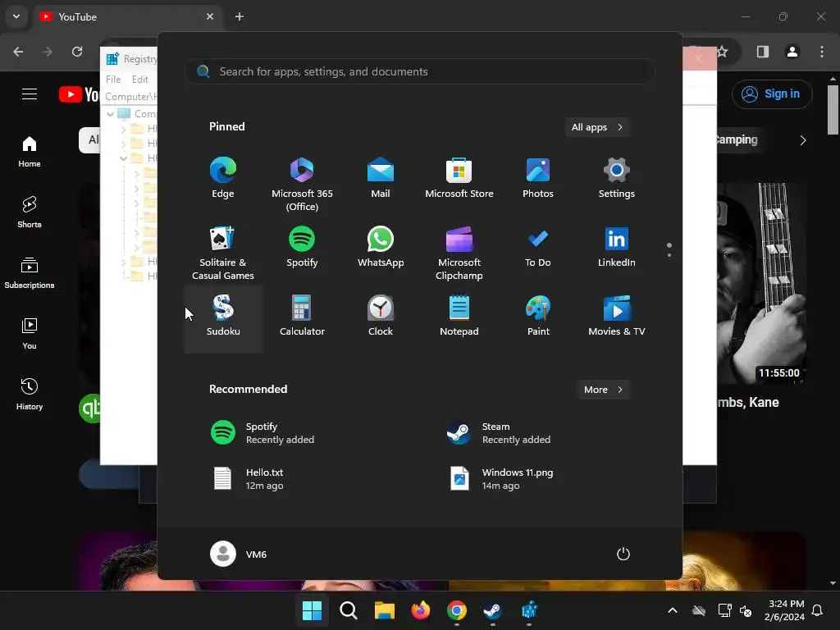Collapse Computer node in Registry tree
This screenshot has width=840, height=630.
[x=111, y=113]
